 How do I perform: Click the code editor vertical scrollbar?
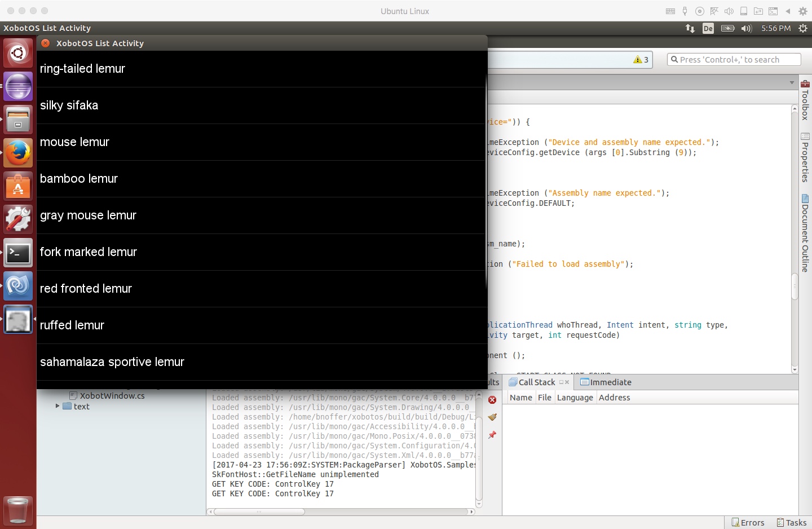pyautogui.click(x=795, y=286)
